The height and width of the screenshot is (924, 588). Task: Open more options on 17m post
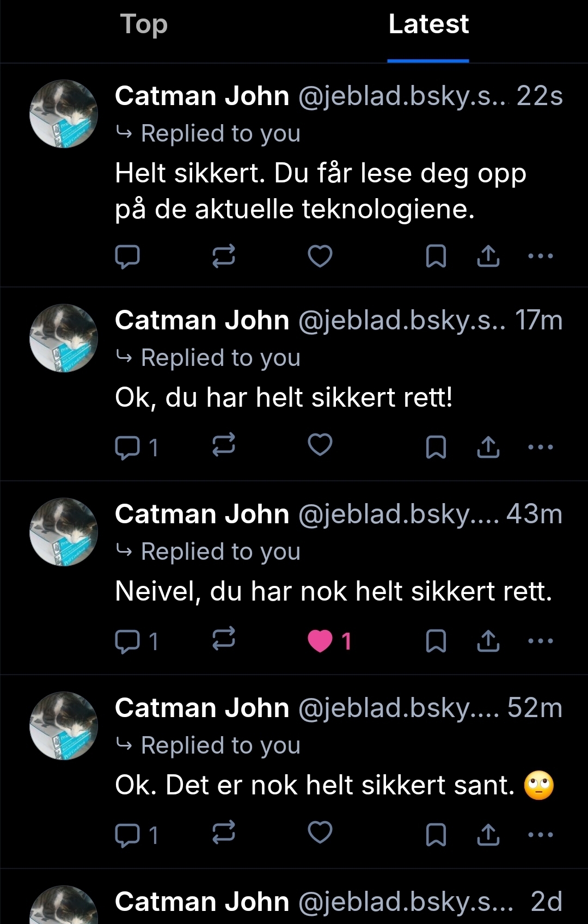541,448
